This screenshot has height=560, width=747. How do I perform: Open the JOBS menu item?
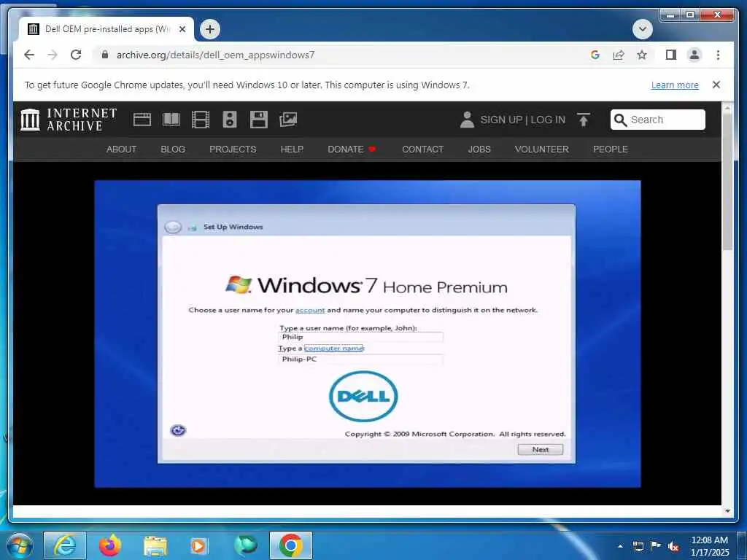pyautogui.click(x=479, y=149)
